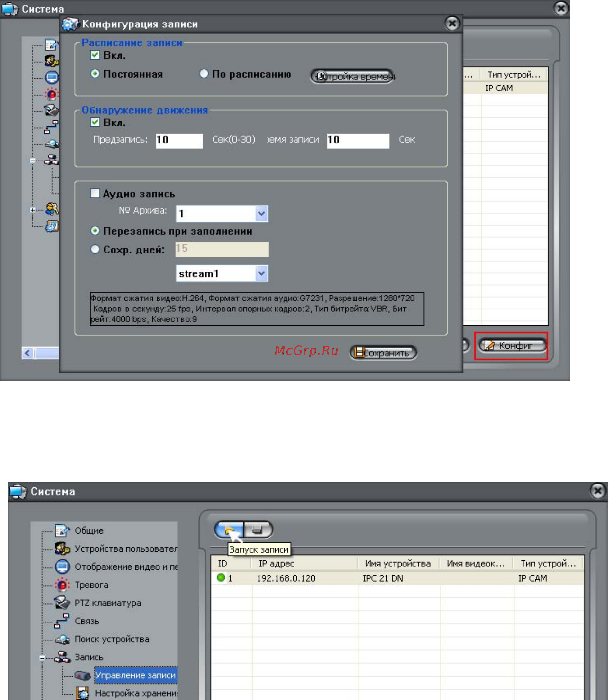This screenshot has width=609, height=700.
Task: Click Связь connection icon
Action: click(x=62, y=621)
